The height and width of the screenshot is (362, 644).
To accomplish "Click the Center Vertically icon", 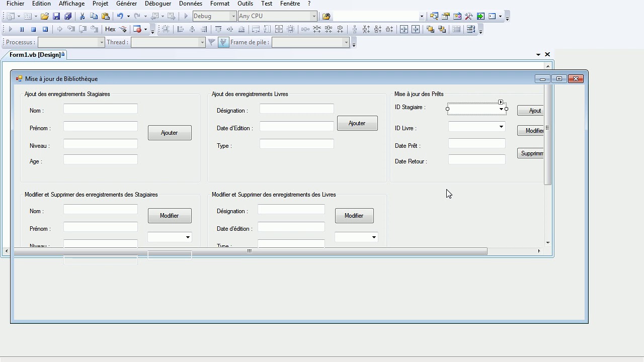I will pos(416,29).
